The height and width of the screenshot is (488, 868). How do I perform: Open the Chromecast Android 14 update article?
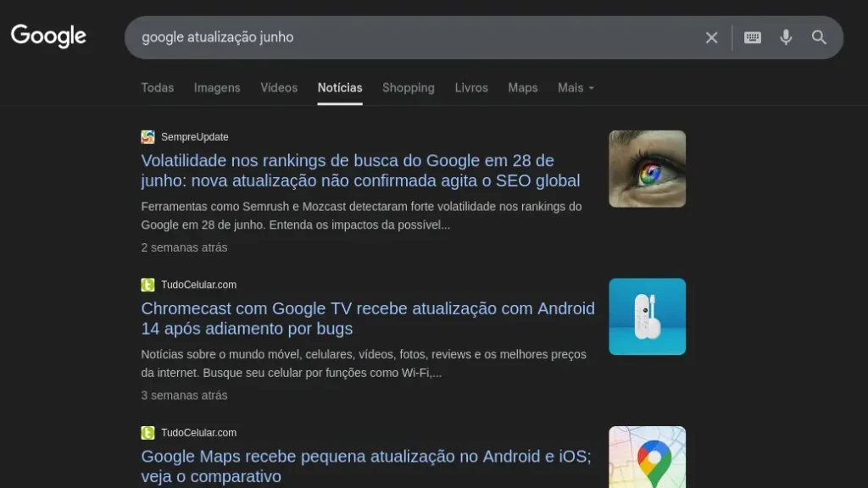coord(367,318)
